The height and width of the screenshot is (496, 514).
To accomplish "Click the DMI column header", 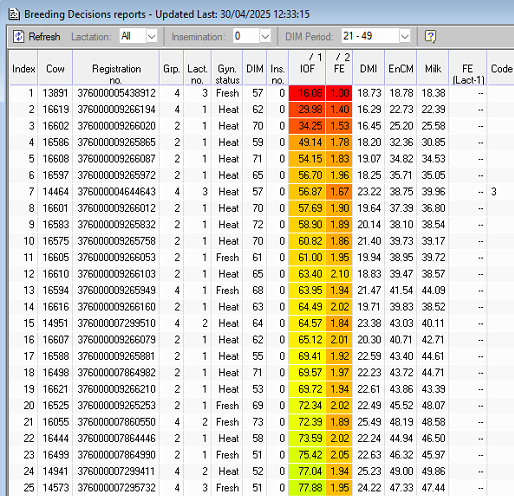I will point(369,68).
